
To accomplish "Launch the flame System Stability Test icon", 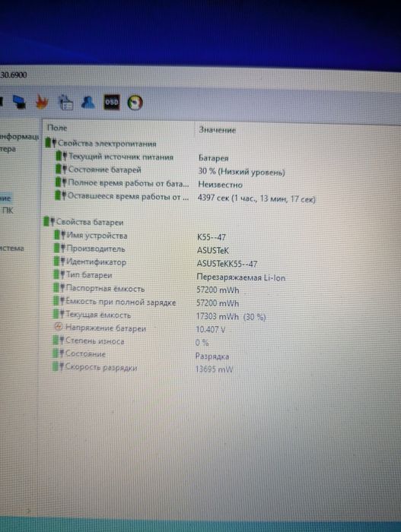I will [42, 102].
